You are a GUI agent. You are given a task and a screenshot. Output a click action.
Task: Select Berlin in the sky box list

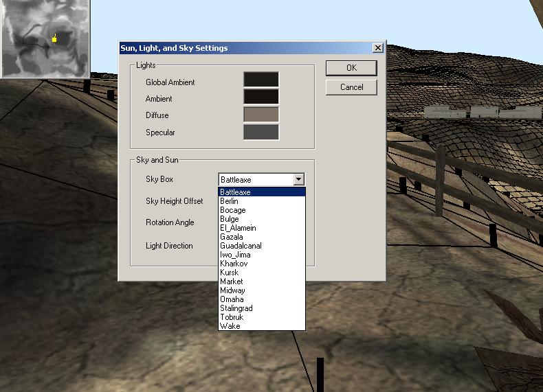pyautogui.click(x=262, y=201)
